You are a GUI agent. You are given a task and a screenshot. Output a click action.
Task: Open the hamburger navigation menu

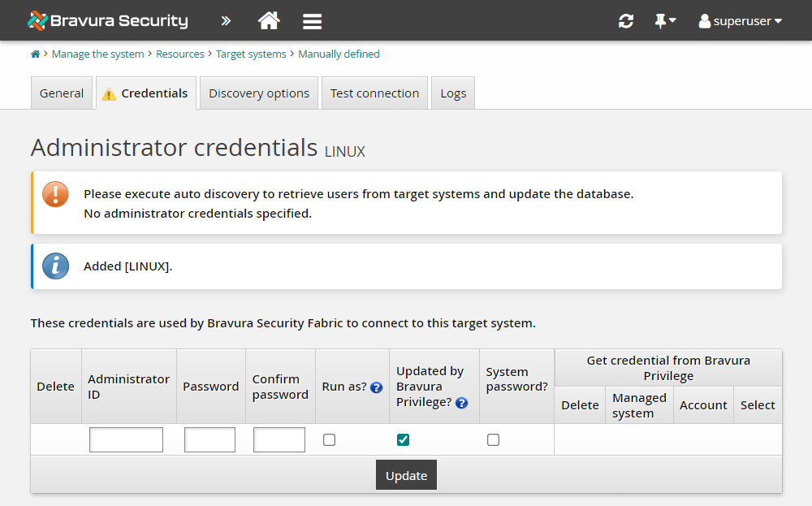coord(312,20)
